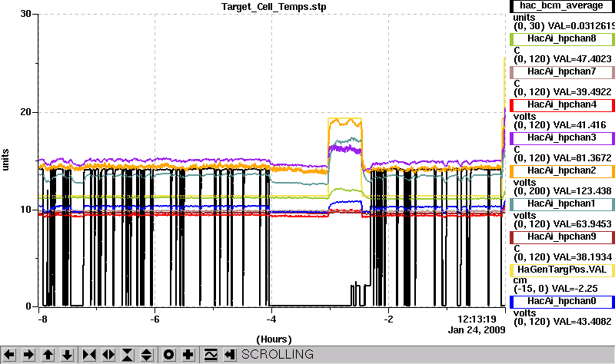Click the -8 tick label on time axis
The height and width of the screenshot is (364, 615).
point(42,319)
